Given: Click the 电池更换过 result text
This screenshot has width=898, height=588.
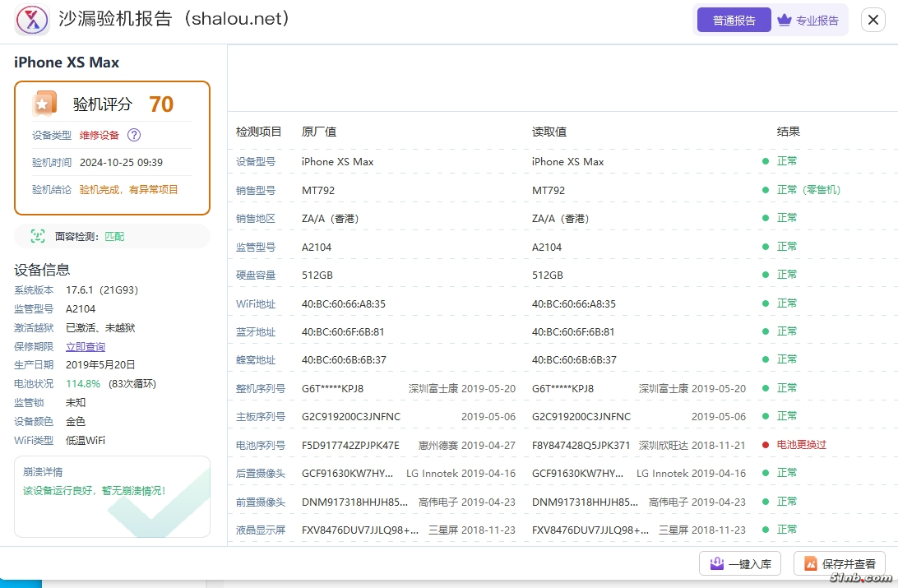Looking at the screenshot, I should coord(801,445).
